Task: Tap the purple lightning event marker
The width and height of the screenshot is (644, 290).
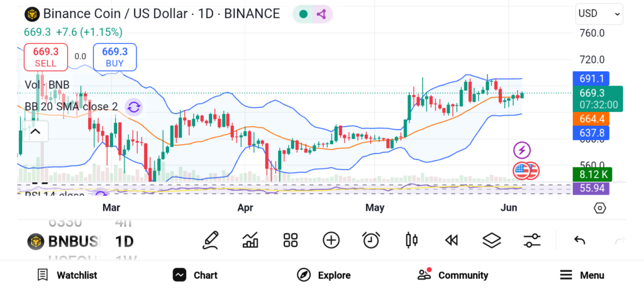Action: point(522,150)
